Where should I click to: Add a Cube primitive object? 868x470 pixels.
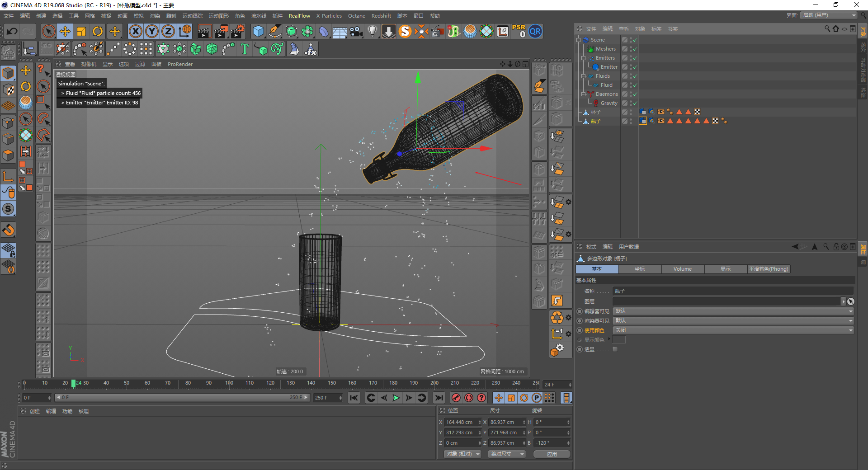point(258,32)
